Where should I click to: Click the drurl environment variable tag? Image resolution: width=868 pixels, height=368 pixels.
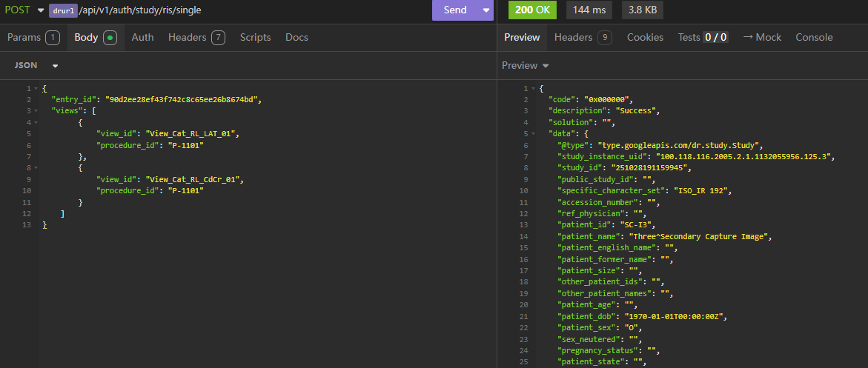[64, 10]
